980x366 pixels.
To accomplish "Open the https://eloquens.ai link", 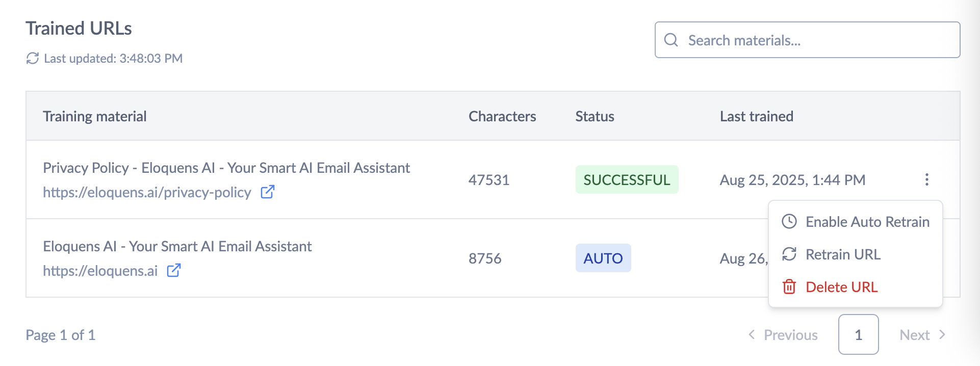I will 100,271.
